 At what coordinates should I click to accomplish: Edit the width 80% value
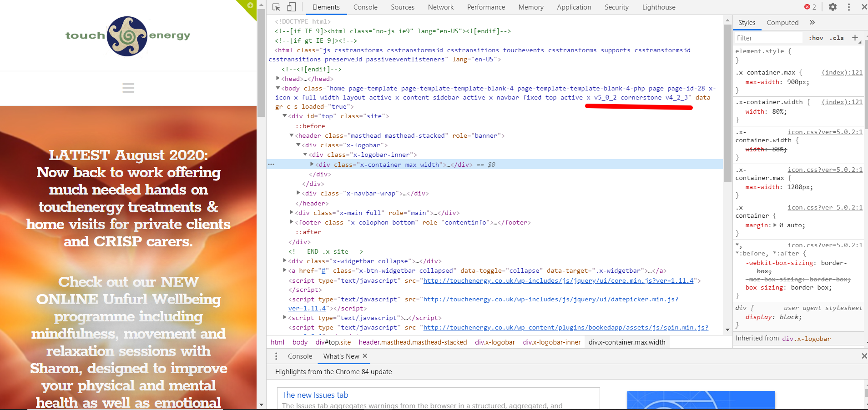[779, 111]
